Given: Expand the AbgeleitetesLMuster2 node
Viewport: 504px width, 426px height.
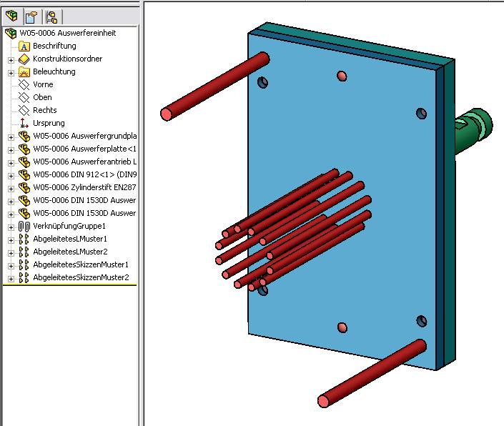Looking at the screenshot, I should tap(11, 253).
